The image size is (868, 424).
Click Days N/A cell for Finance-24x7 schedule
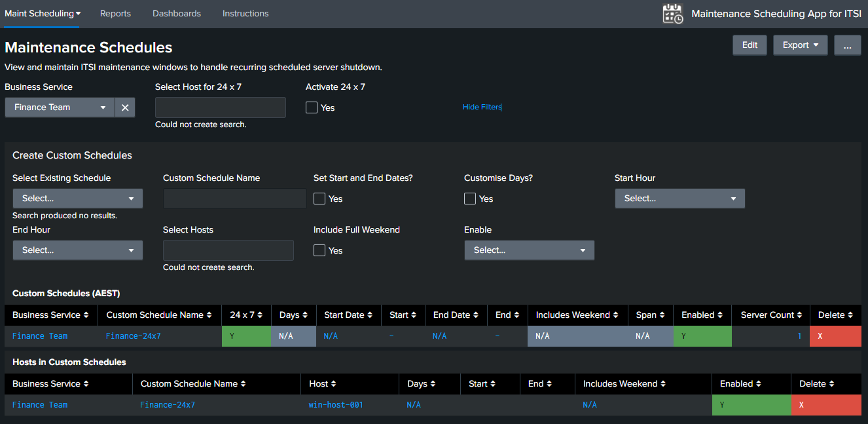click(x=293, y=336)
